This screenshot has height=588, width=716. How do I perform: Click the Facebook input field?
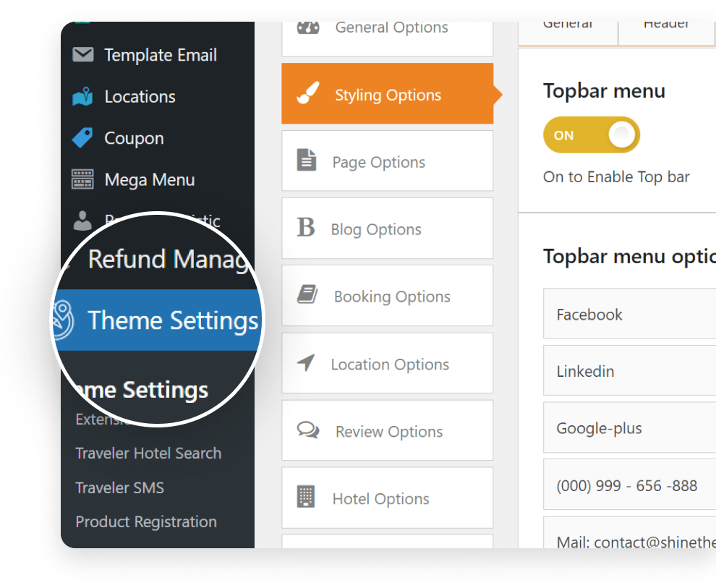629,314
